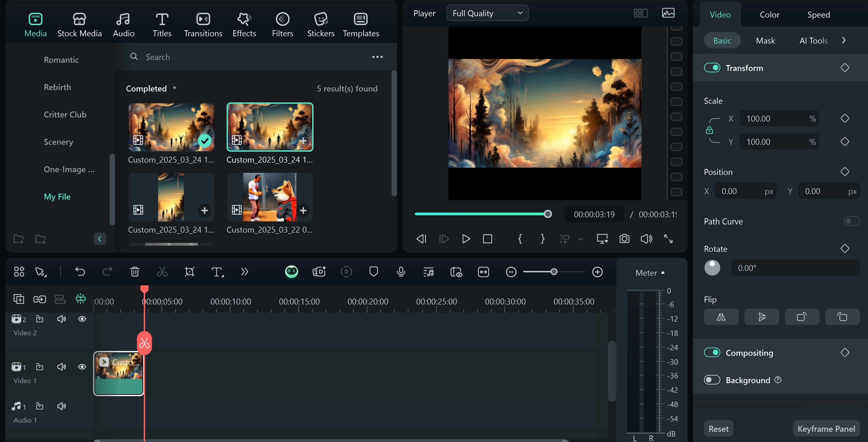Select the crop tool in timeline toolbar

click(189, 272)
